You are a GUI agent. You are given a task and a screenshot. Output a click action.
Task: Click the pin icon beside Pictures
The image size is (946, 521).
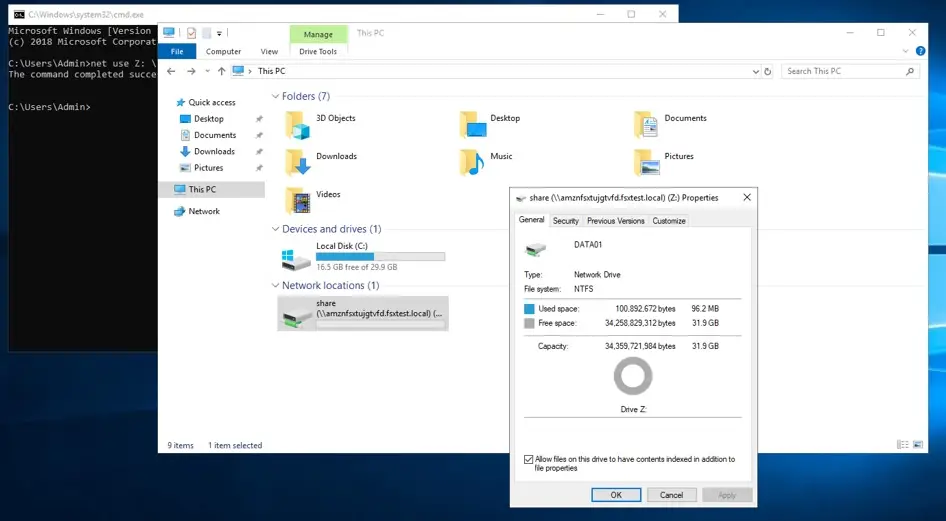point(259,168)
